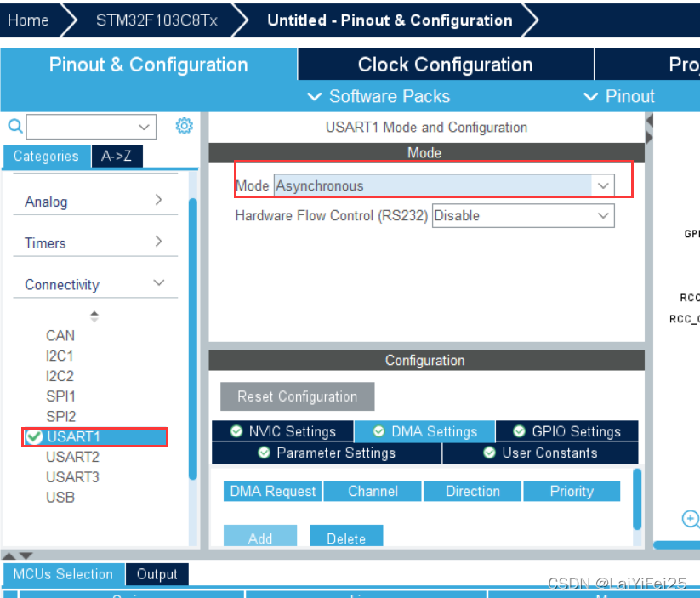Image resolution: width=700 pixels, height=598 pixels.
Task: Open the Mode Asynchronous dropdown
Action: click(x=444, y=185)
